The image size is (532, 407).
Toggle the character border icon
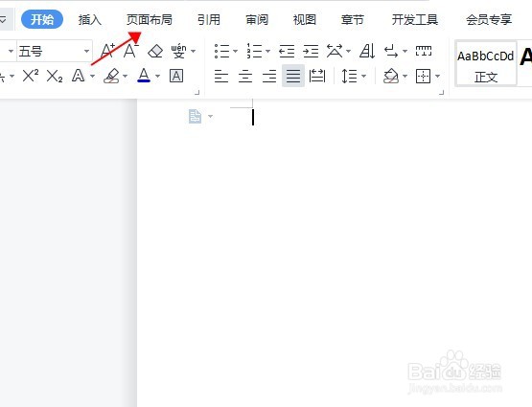pyautogui.click(x=176, y=76)
